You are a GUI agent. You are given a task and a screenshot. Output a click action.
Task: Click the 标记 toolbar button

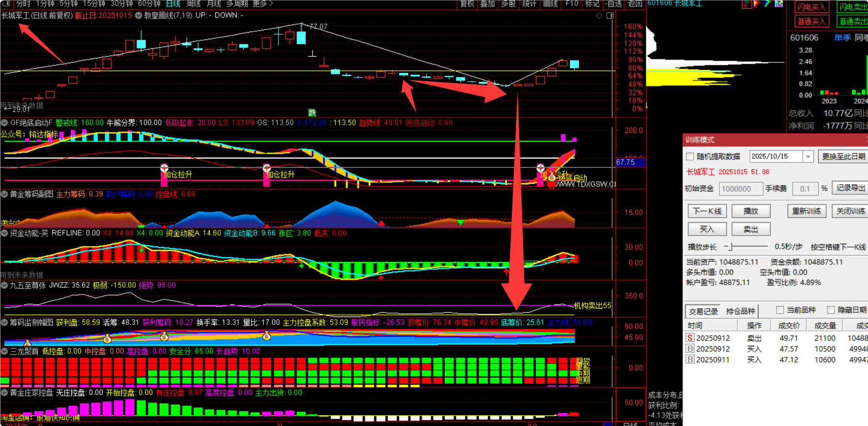pyautogui.click(x=592, y=4)
